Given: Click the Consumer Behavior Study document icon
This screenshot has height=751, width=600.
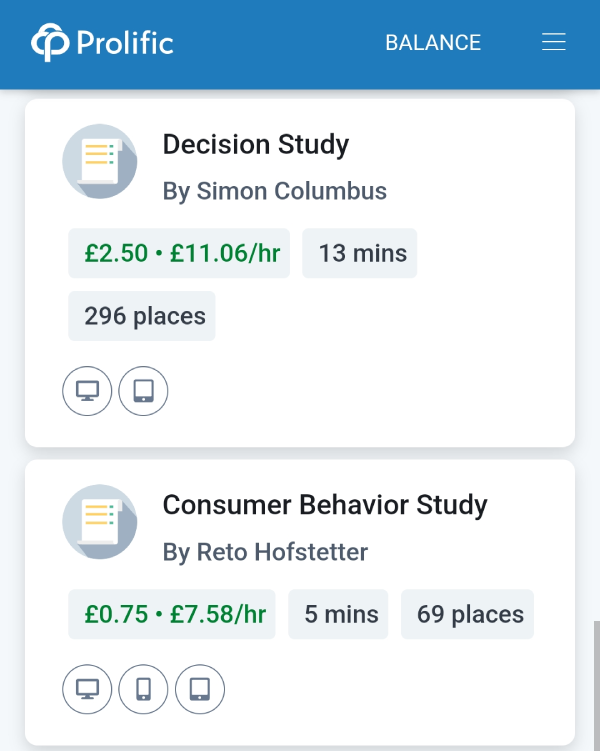Looking at the screenshot, I should [99, 522].
